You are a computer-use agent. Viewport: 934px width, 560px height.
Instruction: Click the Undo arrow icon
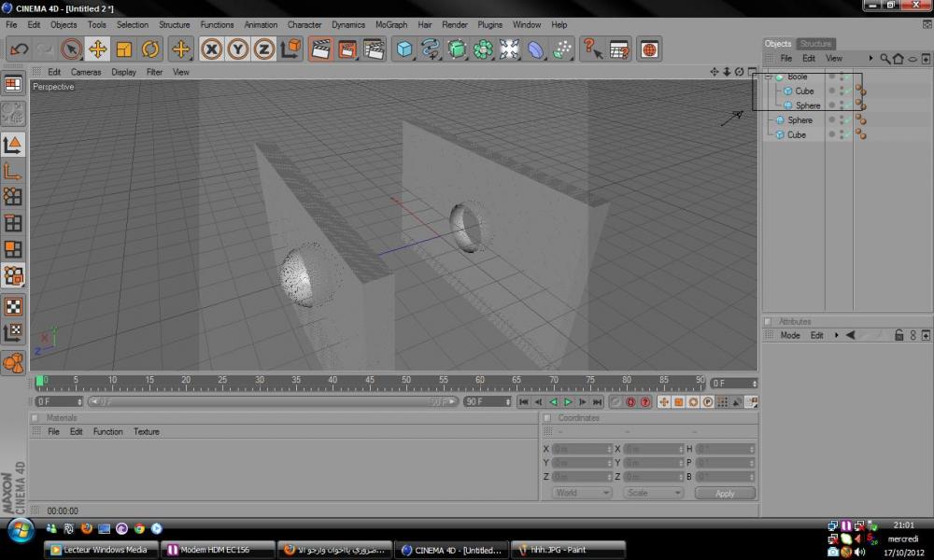(x=19, y=49)
